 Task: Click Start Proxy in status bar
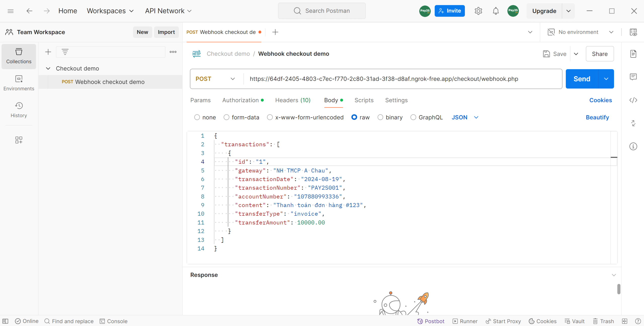[503, 321]
